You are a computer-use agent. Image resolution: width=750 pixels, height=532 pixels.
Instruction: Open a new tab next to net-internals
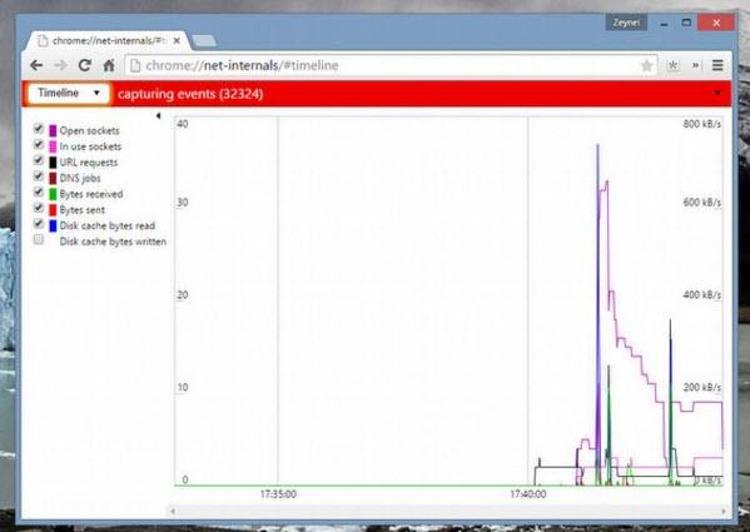coord(204,41)
